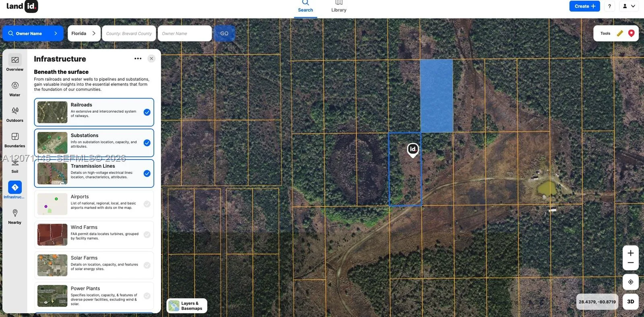Enable the Wind Farms layer
The height and width of the screenshot is (317, 644).
coord(147,235)
